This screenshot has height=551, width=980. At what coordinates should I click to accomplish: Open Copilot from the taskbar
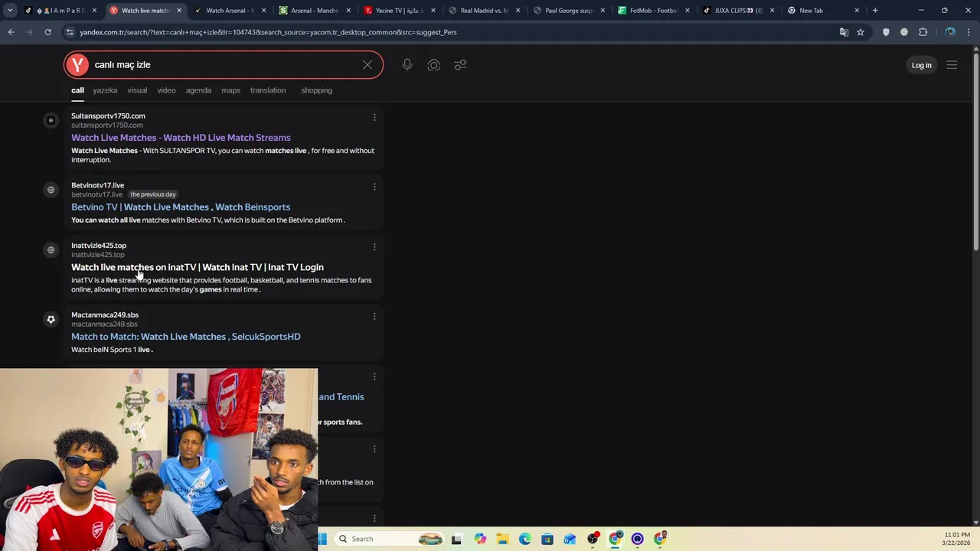[480, 539]
